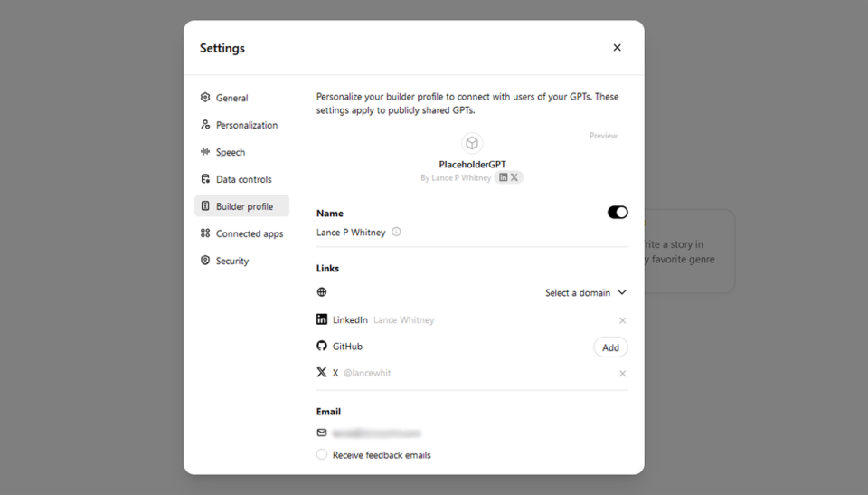Screen dimensions: 868x495
Task: Open the Security settings section
Action: 231,261
